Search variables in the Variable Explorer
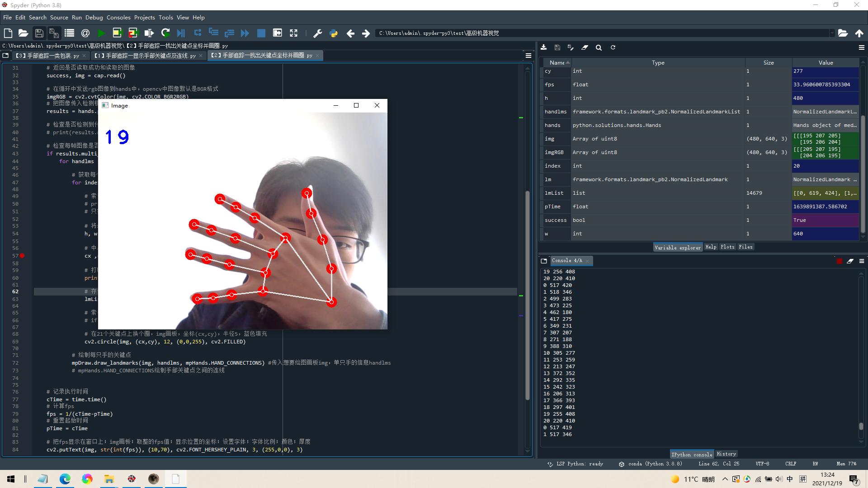The image size is (868, 488). (x=599, y=47)
